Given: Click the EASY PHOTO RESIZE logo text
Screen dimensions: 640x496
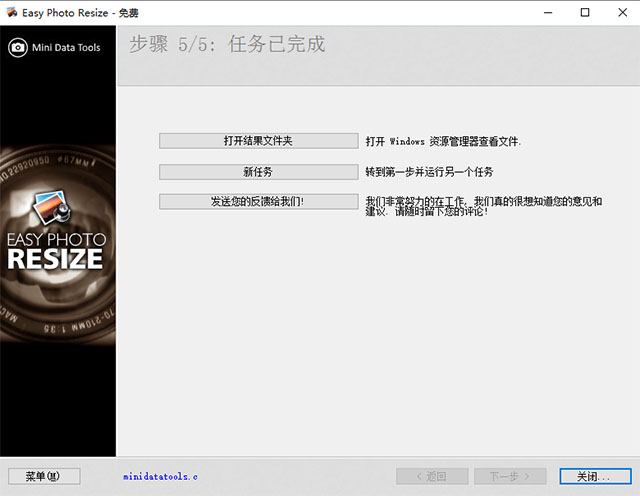Looking at the screenshot, I should (x=55, y=250).
